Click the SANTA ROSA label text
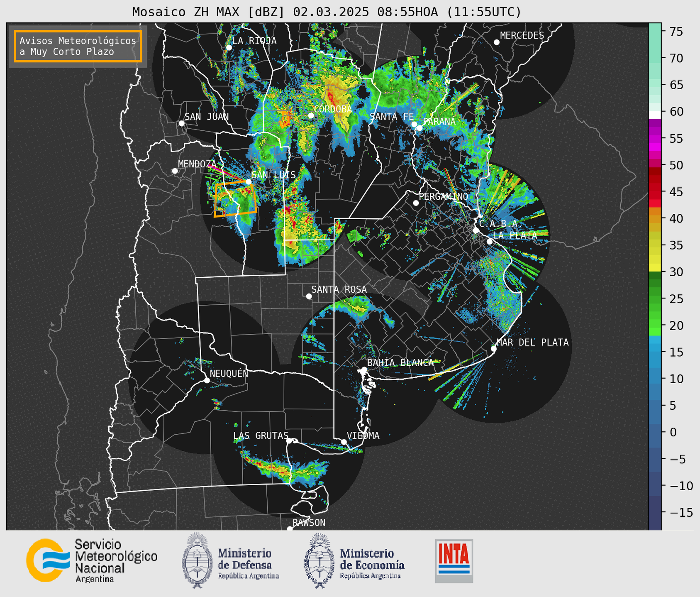Screen dimensions: 700x597 [x=339, y=289]
